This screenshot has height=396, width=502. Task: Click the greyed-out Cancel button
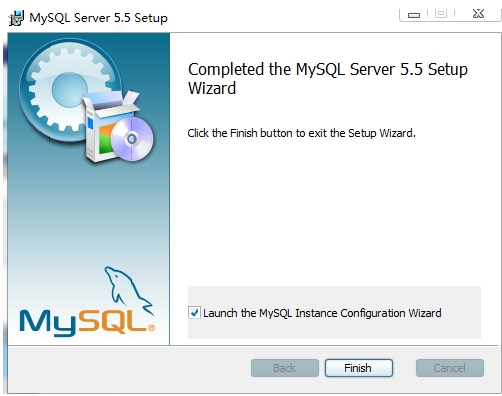(450, 368)
